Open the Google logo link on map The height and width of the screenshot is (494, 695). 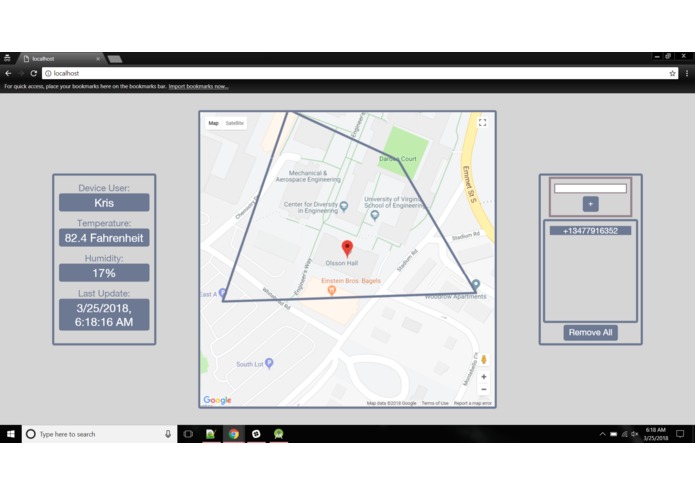(x=217, y=400)
